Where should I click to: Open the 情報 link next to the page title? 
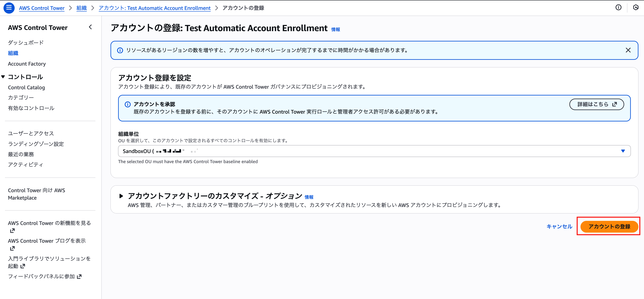click(335, 29)
